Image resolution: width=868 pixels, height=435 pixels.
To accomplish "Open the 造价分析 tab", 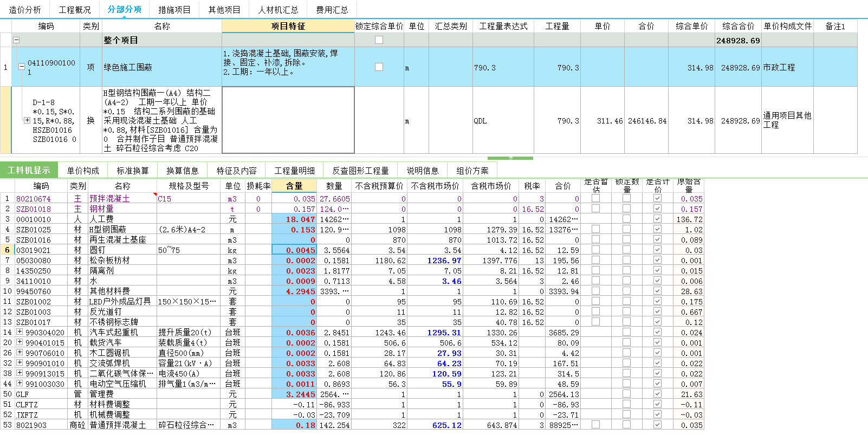I will coord(25,10).
